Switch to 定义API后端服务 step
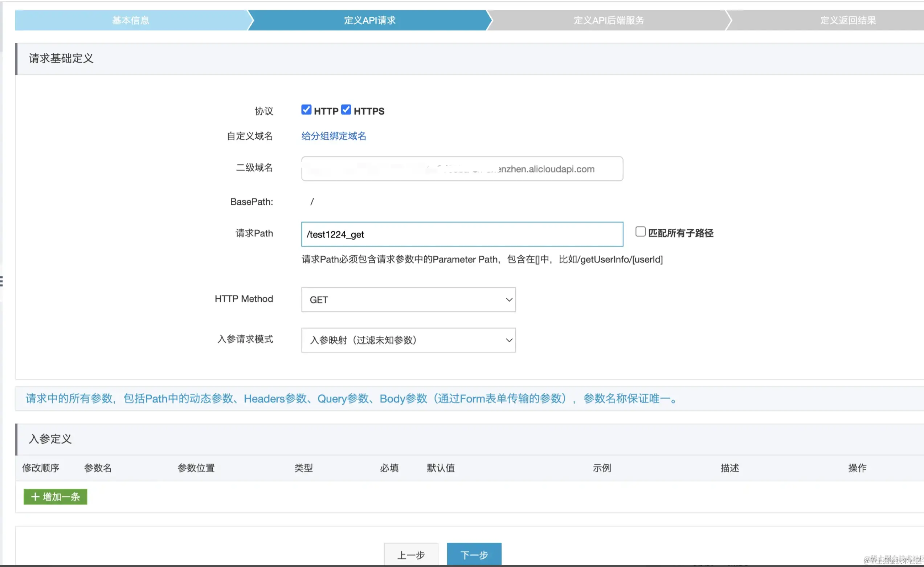 tap(608, 20)
